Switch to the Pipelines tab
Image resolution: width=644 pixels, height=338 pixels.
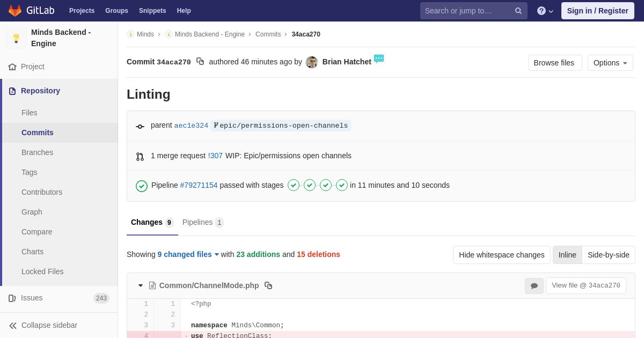click(x=203, y=222)
